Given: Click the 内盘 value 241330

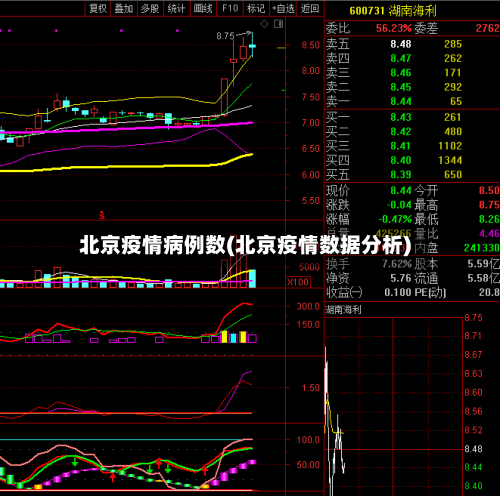Looking at the screenshot, I should (482, 248).
